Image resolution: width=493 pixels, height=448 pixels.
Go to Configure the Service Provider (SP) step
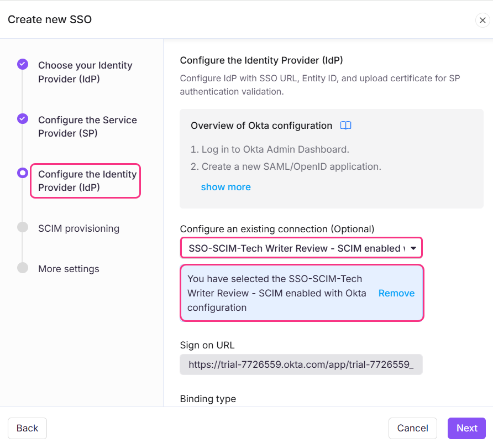pyautogui.click(x=87, y=127)
